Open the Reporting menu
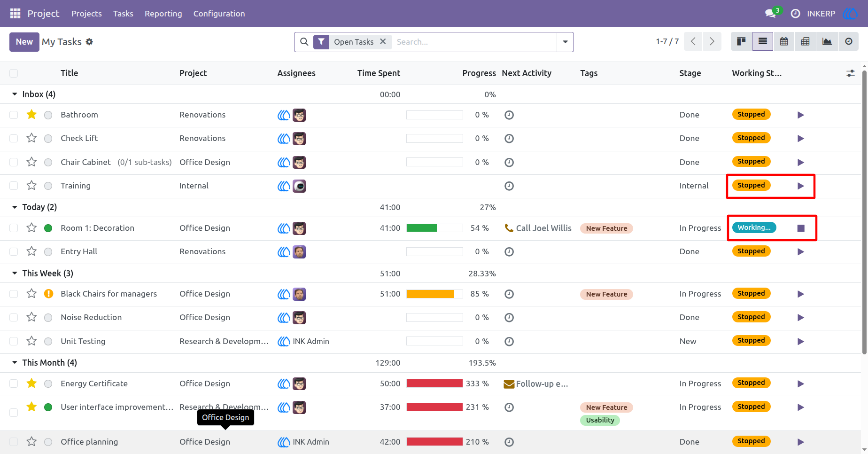This screenshot has width=868, height=454. click(x=163, y=14)
